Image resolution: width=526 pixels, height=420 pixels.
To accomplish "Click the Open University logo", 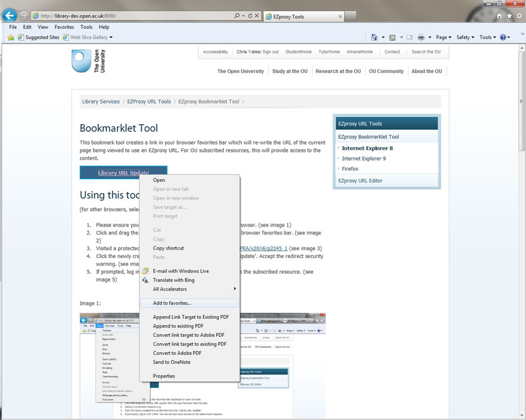I will 89,61.
